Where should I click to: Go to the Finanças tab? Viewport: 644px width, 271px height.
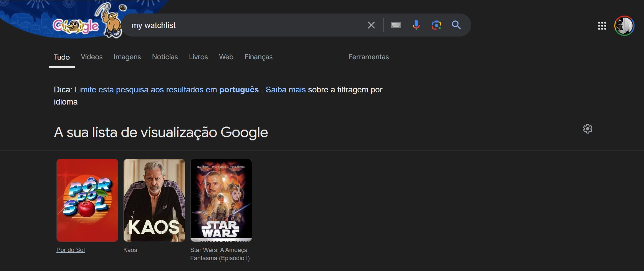[x=258, y=57]
